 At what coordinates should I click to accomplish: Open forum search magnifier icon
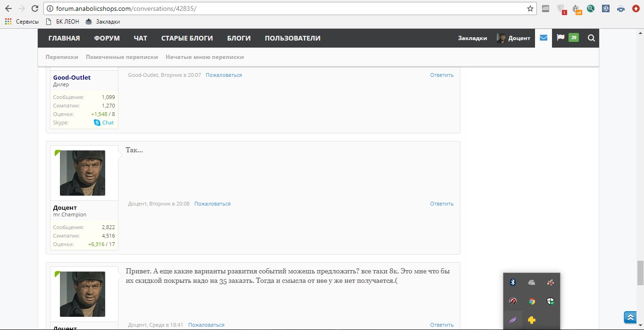pyautogui.click(x=591, y=38)
